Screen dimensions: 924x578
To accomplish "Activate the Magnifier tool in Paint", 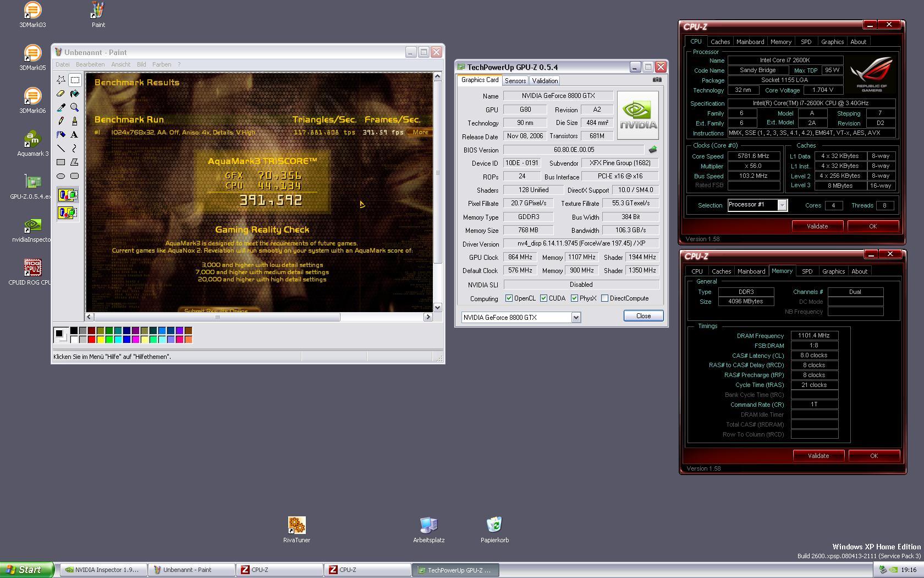I will pyautogui.click(x=75, y=107).
